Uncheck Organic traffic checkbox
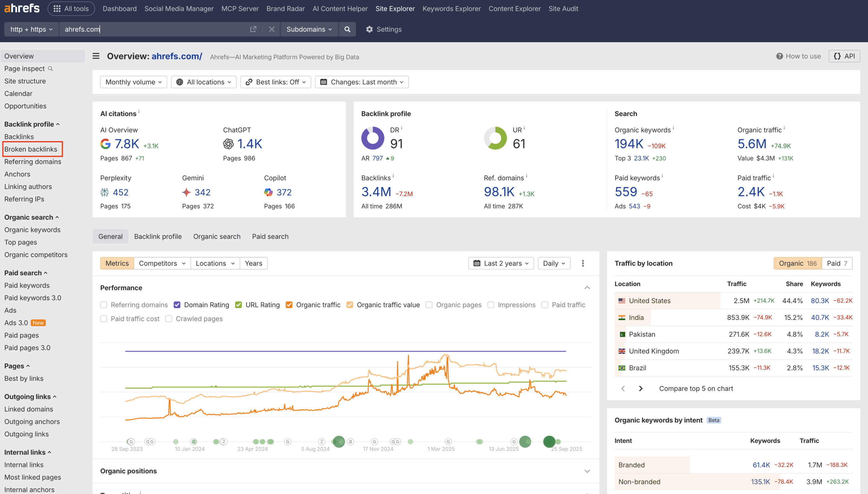The image size is (868, 494). 289,305
